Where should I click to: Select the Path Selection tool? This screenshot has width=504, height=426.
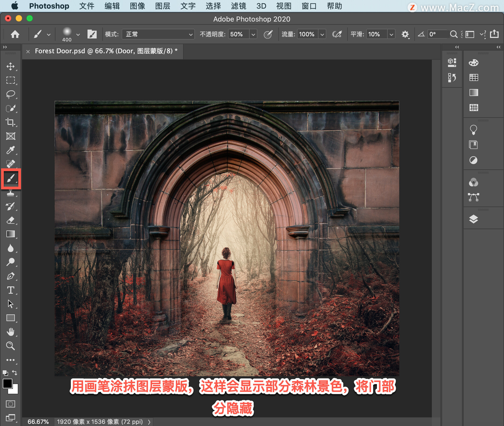10,304
